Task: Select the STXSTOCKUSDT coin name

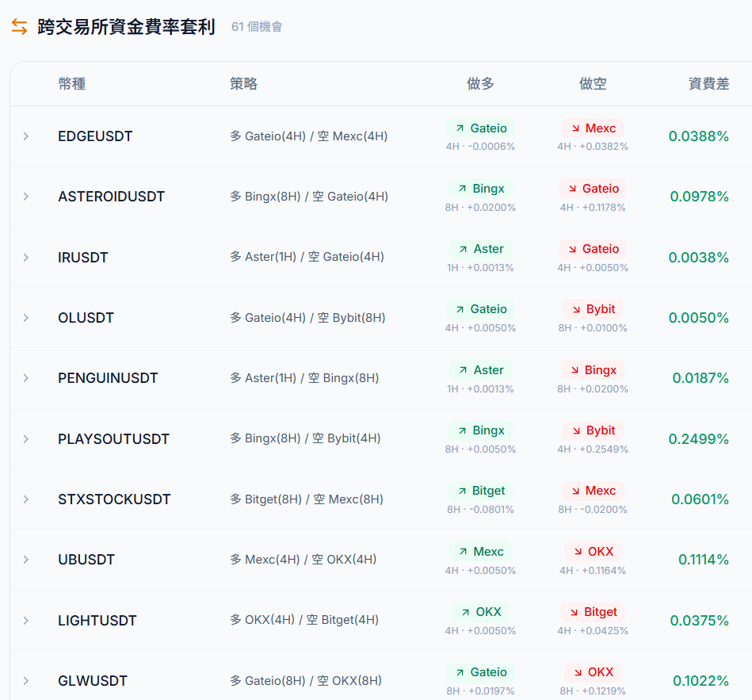Action: (114, 499)
